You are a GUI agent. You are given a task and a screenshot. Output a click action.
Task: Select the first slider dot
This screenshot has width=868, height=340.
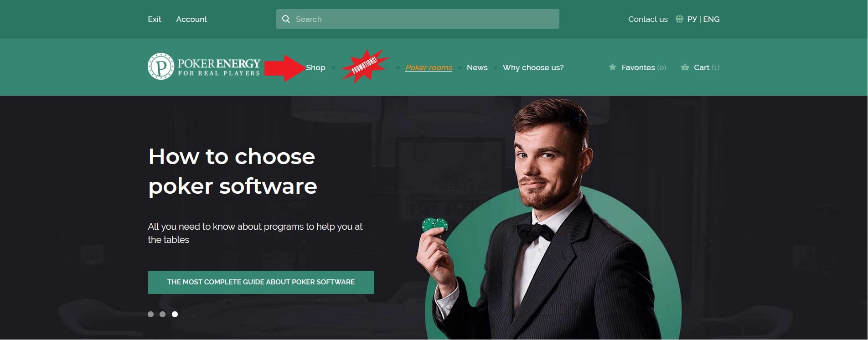point(151,314)
